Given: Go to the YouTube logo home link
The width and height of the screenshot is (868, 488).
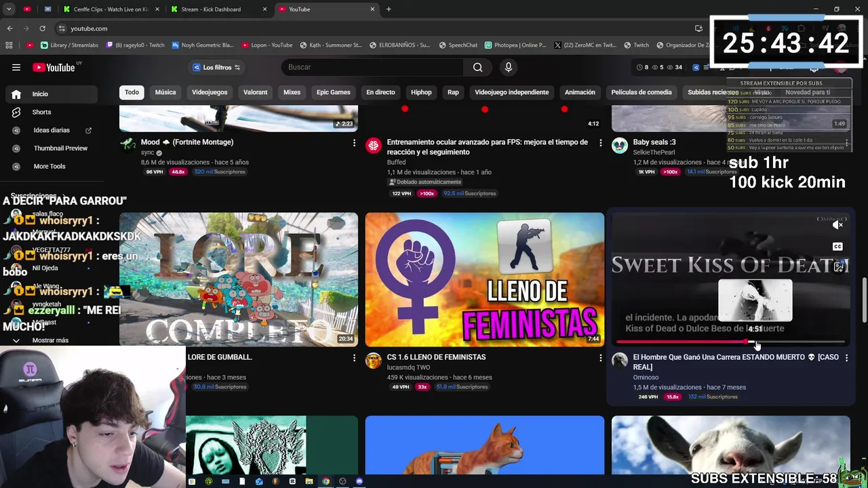Looking at the screenshot, I should pos(54,67).
